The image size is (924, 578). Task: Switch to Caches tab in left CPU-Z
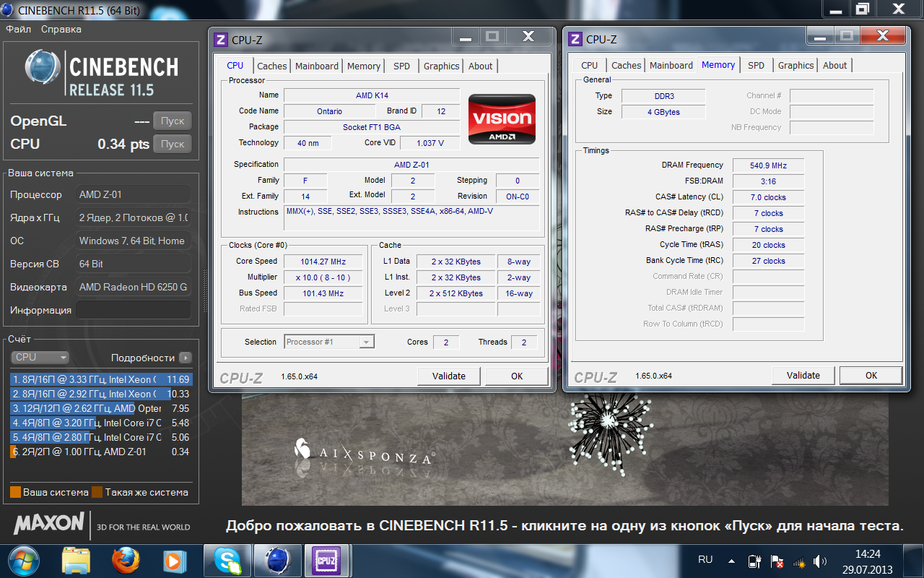[272, 66]
